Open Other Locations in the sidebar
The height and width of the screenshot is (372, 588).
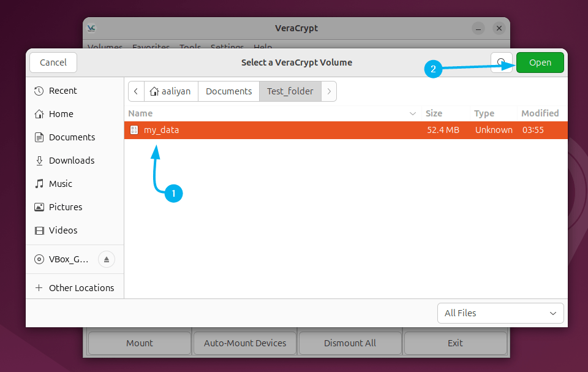(81, 287)
